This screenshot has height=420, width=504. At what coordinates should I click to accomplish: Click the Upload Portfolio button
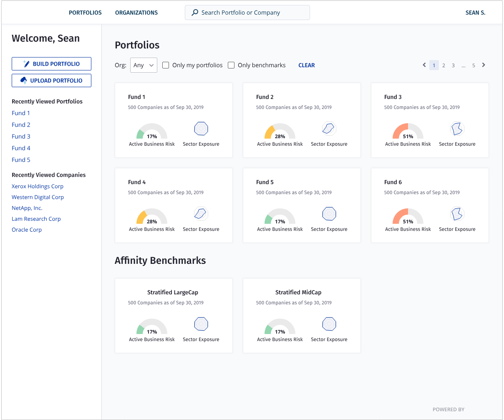pos(51,81)
